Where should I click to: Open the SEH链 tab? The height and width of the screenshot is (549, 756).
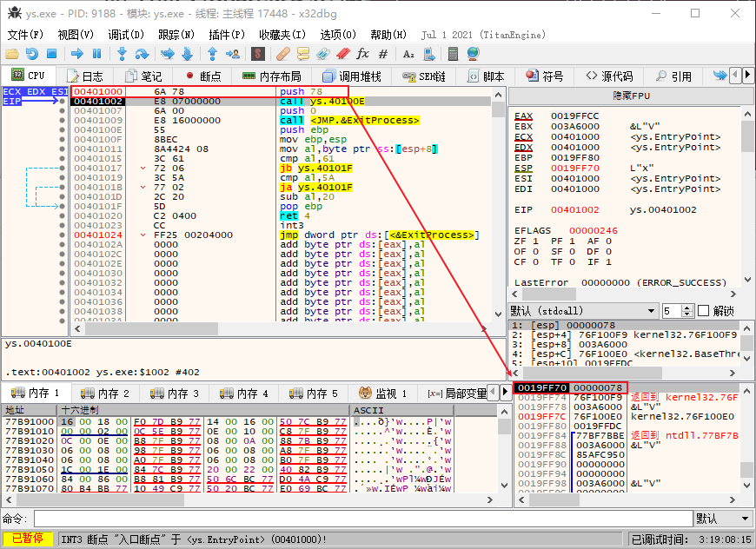click(x=424, y=76)
